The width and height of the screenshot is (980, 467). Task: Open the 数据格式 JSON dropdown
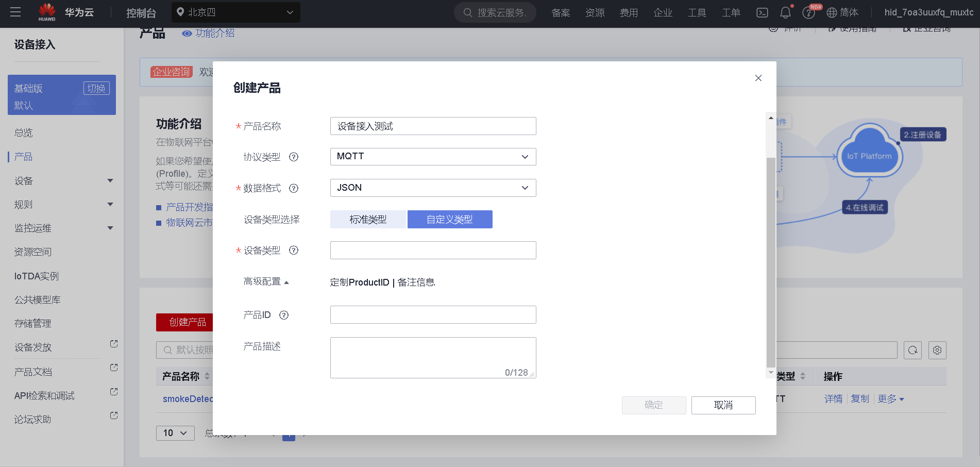[433, 188]
